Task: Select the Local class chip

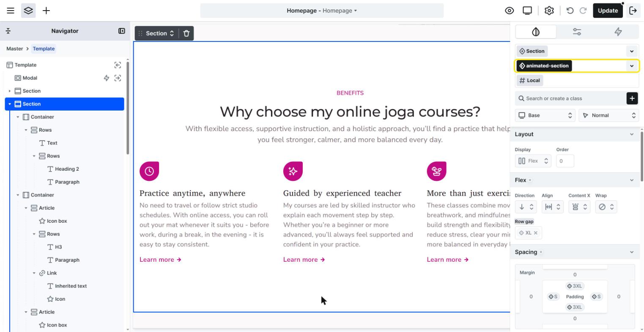Action: [x=530, y=80]
